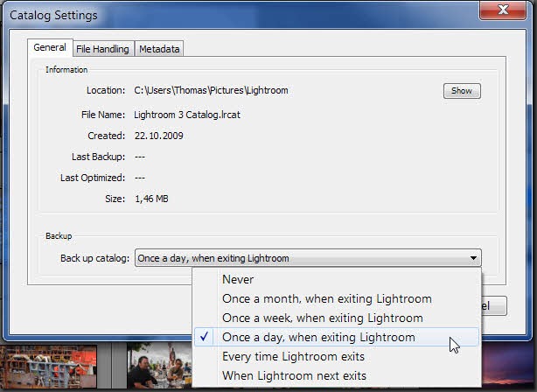The image size is (537, 392).
Task: Select the General tab
Action: [x=50, y=47]
